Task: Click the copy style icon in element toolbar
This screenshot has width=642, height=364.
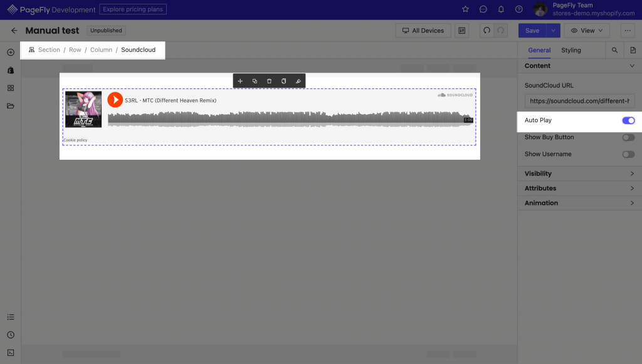Action: (283, 81)
